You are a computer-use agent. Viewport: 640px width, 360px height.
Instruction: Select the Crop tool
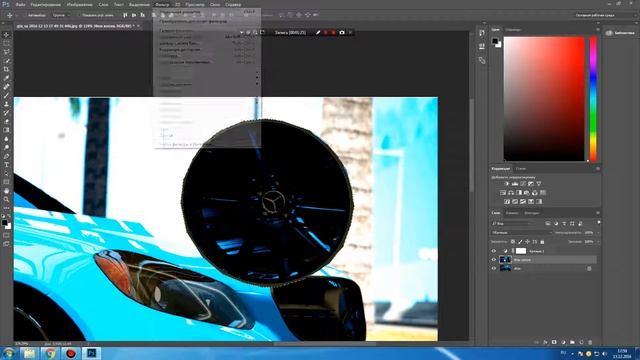tap(6, 69)
